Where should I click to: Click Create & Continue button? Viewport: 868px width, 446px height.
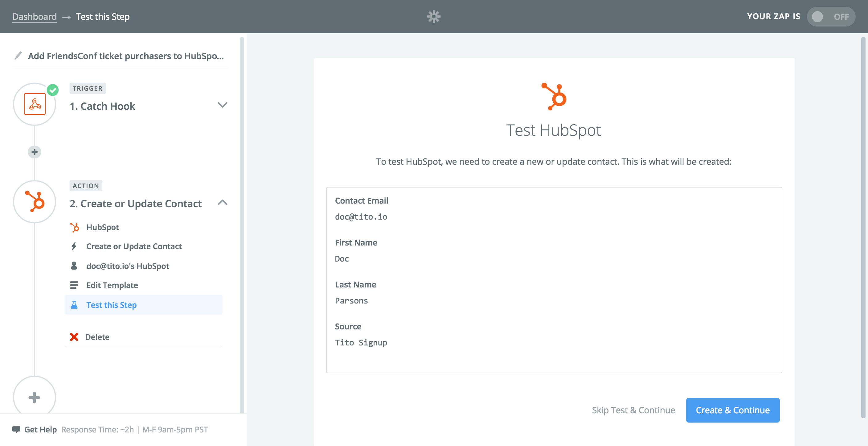pos(733,410)
